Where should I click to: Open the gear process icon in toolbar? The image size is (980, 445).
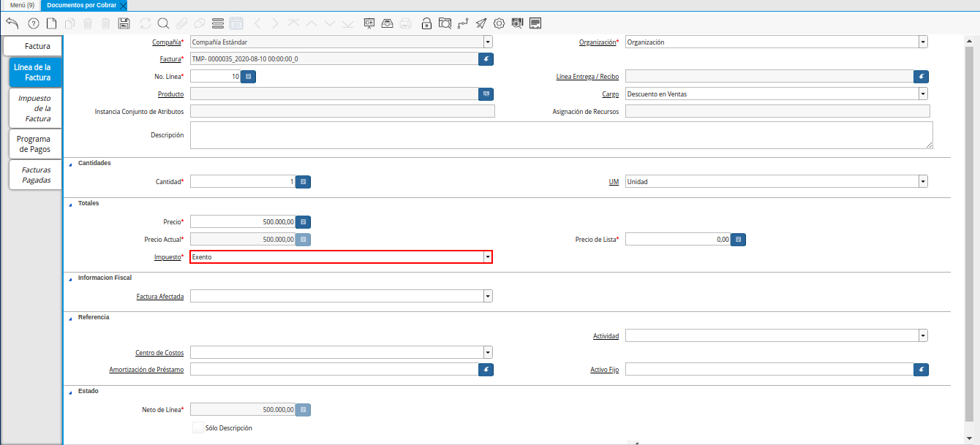point(500,23)
